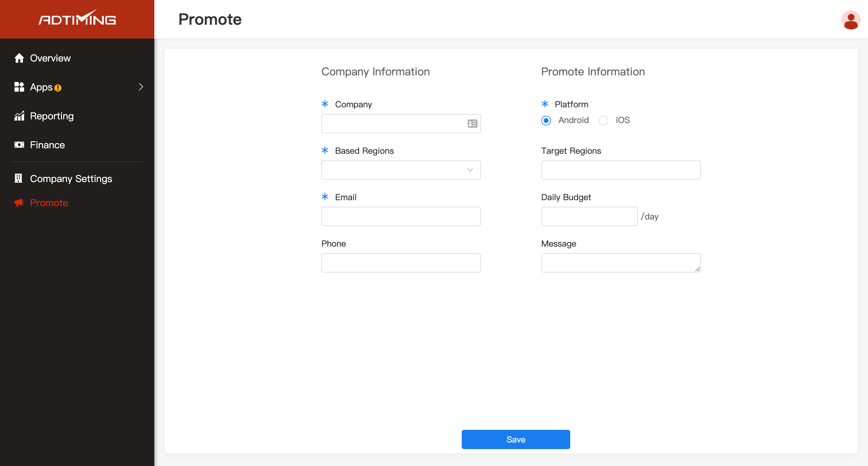Click the Overview home icon
The width and height of the screenshot is (868, 466).
(19, 58)
